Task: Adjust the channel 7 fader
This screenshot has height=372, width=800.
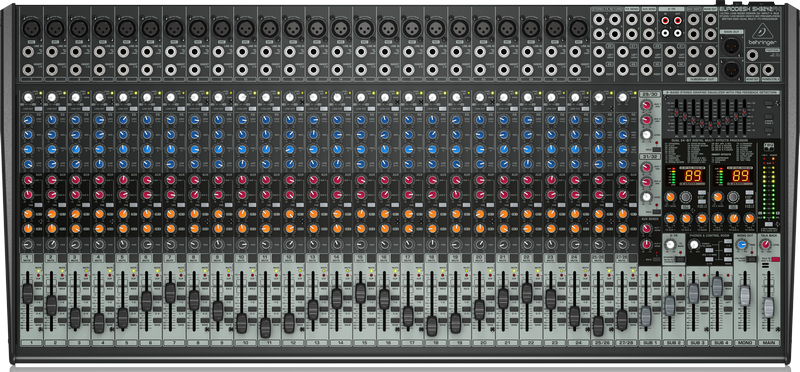Action: (170, 293)
